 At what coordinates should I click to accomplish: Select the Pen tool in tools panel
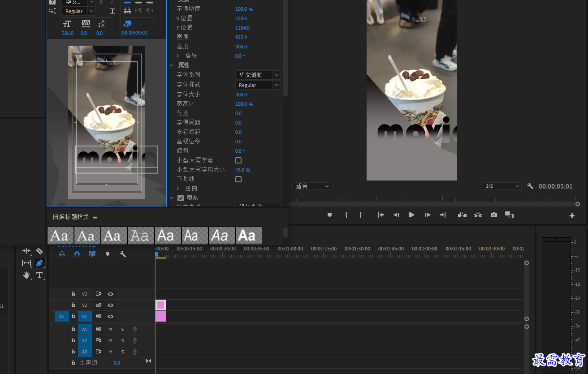coord(39,263)
